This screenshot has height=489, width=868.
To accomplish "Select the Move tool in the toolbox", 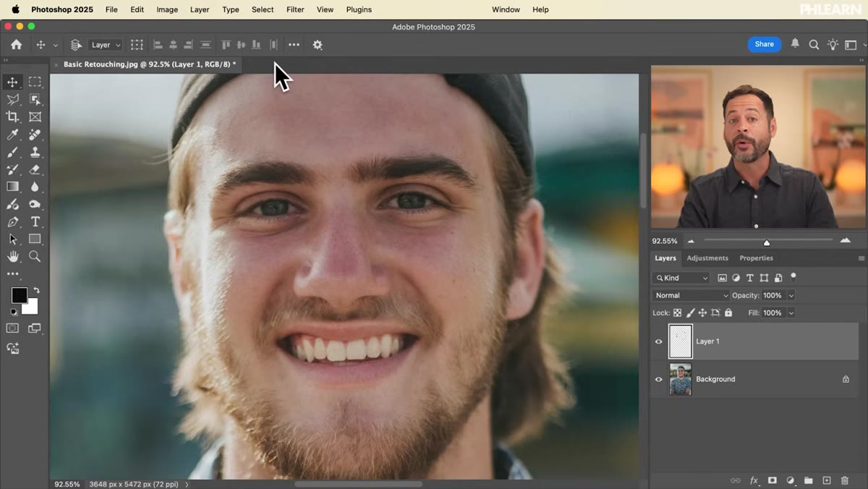I will [12, 82].
